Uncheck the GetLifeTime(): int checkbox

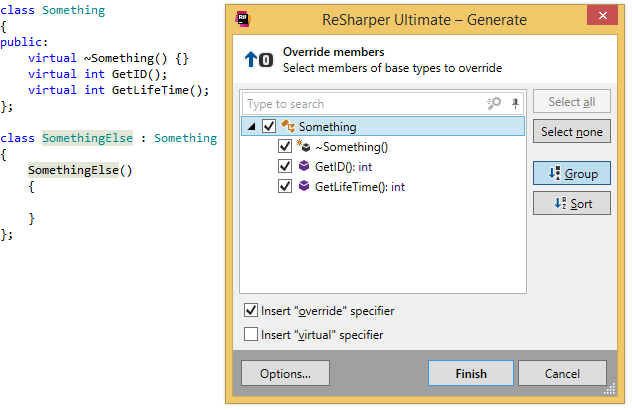[285, 186]
